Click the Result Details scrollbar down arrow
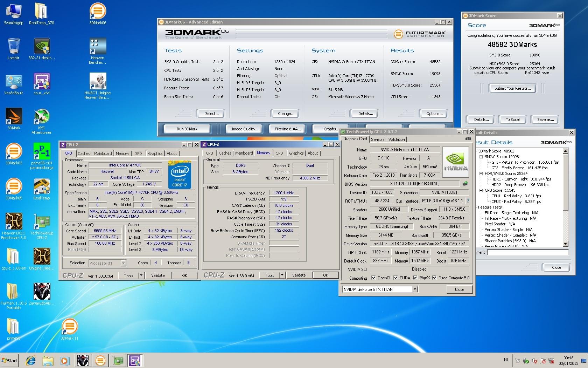 pyautogui.click(x=565, y=244)
